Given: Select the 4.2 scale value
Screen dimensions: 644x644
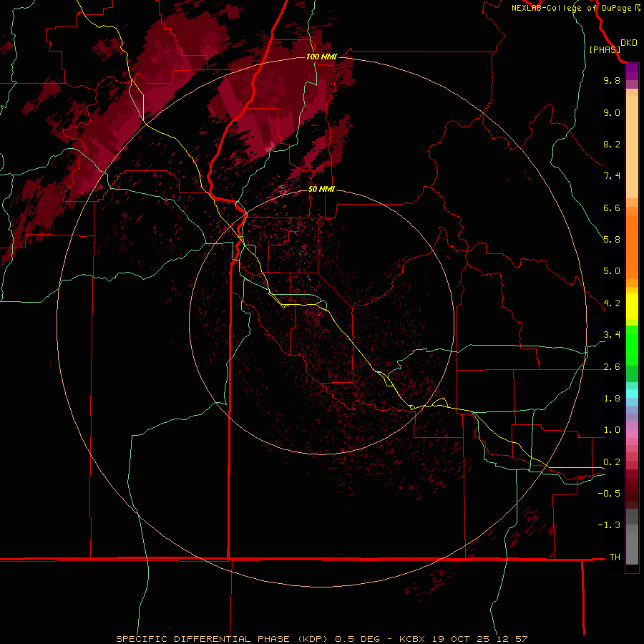Looking at the screenshot, I should pos(612,303).
